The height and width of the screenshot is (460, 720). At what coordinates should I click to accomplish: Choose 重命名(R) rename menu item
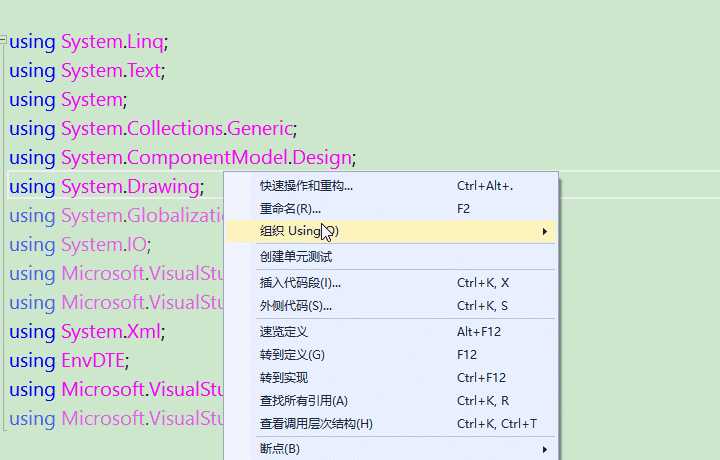[x=391, y=209]
